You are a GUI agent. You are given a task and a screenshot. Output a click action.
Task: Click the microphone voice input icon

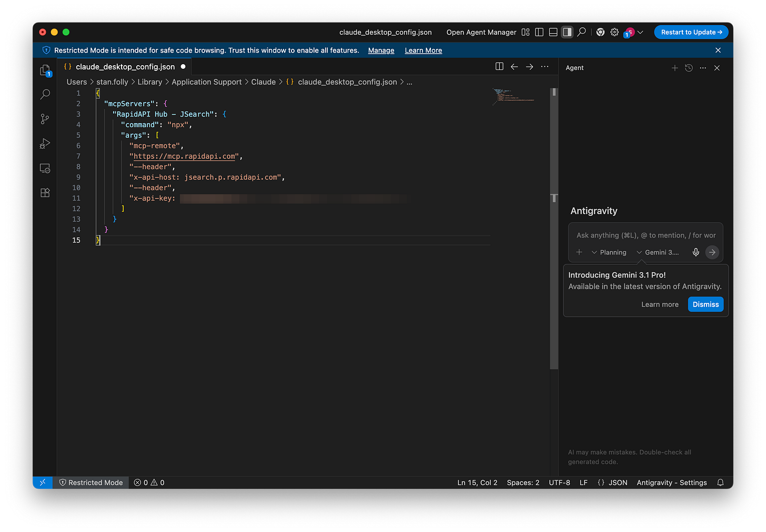pos(696,252)
